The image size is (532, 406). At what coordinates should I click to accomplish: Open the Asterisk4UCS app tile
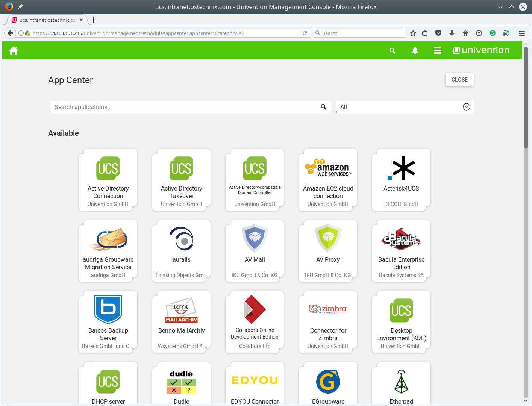pyautogui.click(x=401, y=180)
